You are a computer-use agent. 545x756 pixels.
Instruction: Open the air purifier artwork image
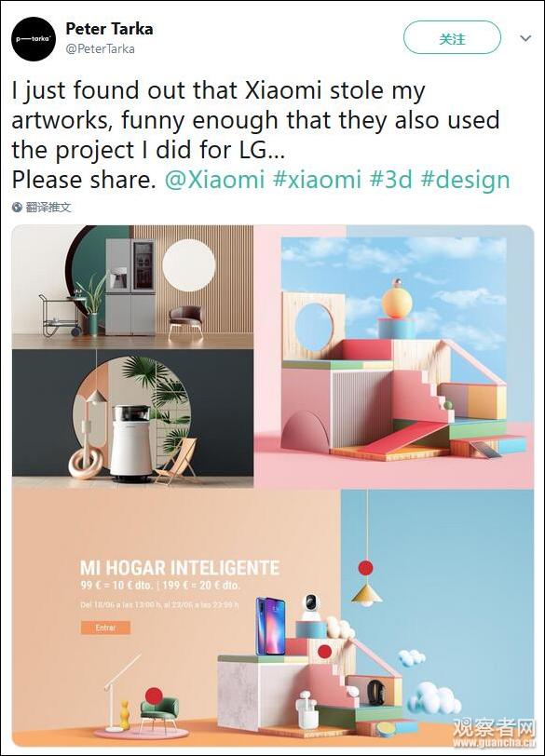pyautogui.click(x=132, y=419)
